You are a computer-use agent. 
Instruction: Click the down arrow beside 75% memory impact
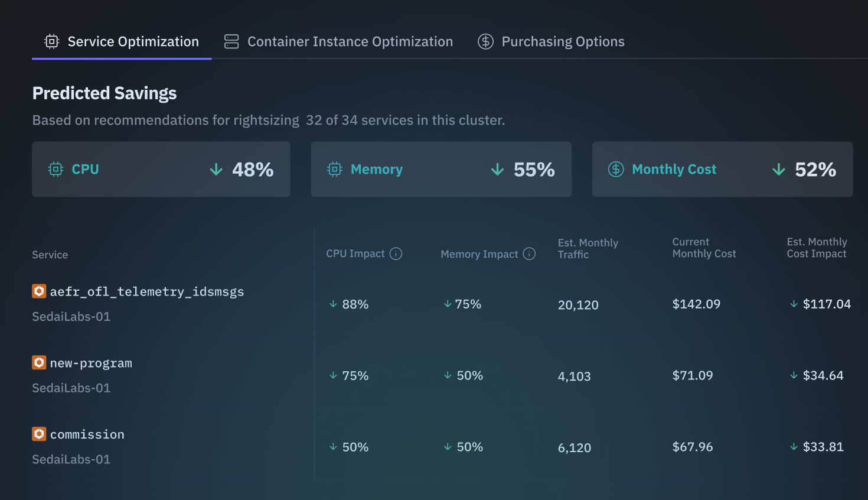(448, 304)
